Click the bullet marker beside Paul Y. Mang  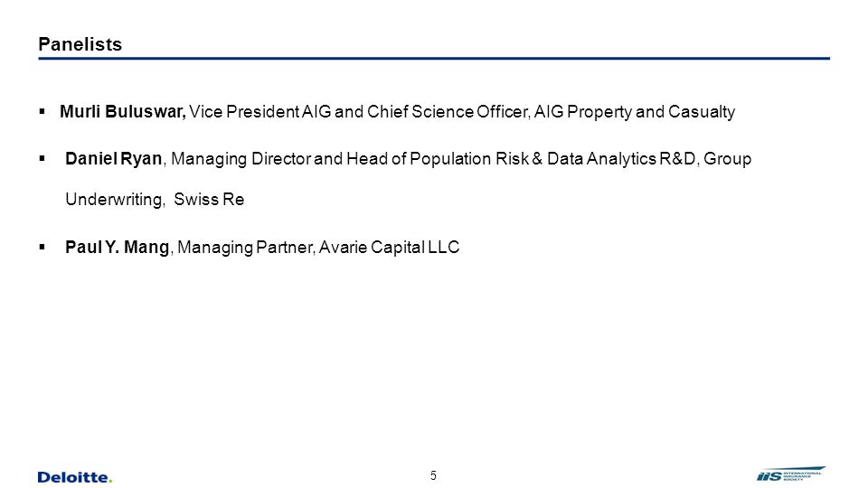42,247
